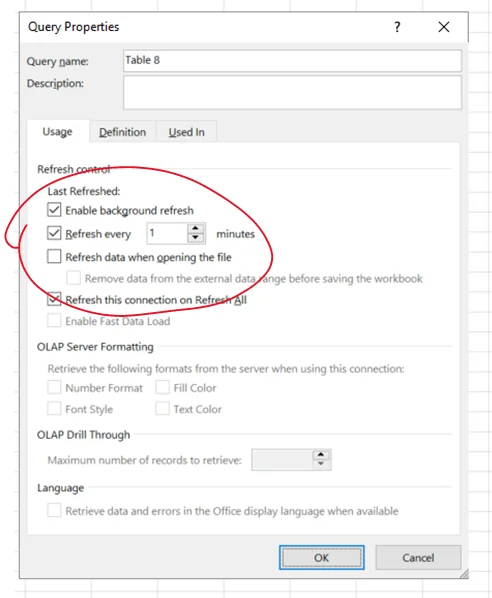
Task: Check the Fill Color checkbox
Action: pyautogui.click(x=162, y=387)
